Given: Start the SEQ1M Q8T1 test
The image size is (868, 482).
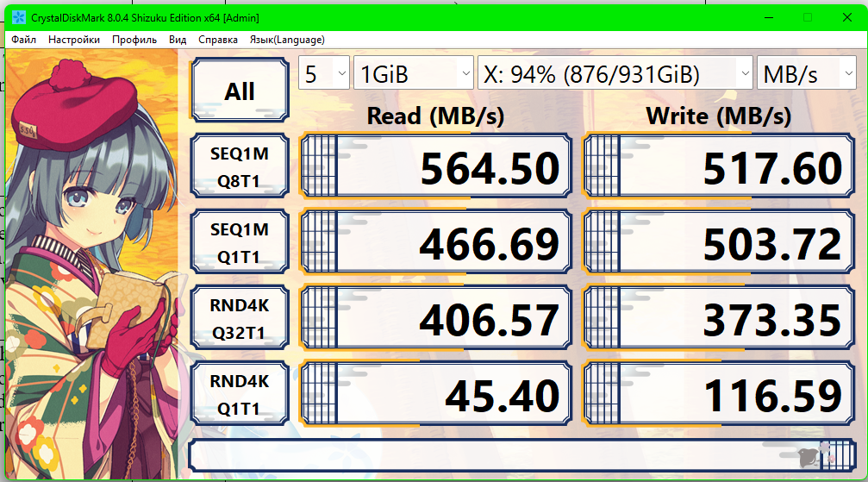Looking at the screenshot, I should [240, 166].
